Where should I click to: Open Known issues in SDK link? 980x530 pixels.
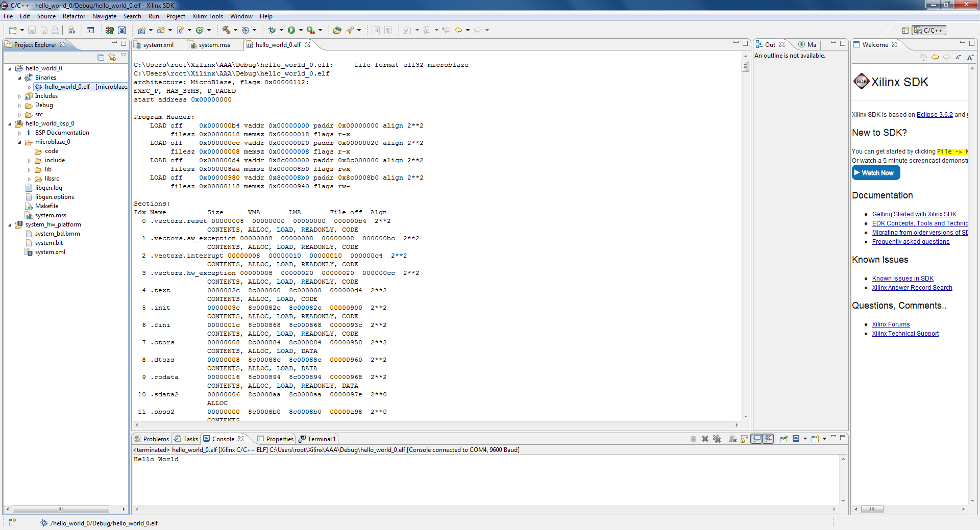pyautogui.click(x=902, y=279)
